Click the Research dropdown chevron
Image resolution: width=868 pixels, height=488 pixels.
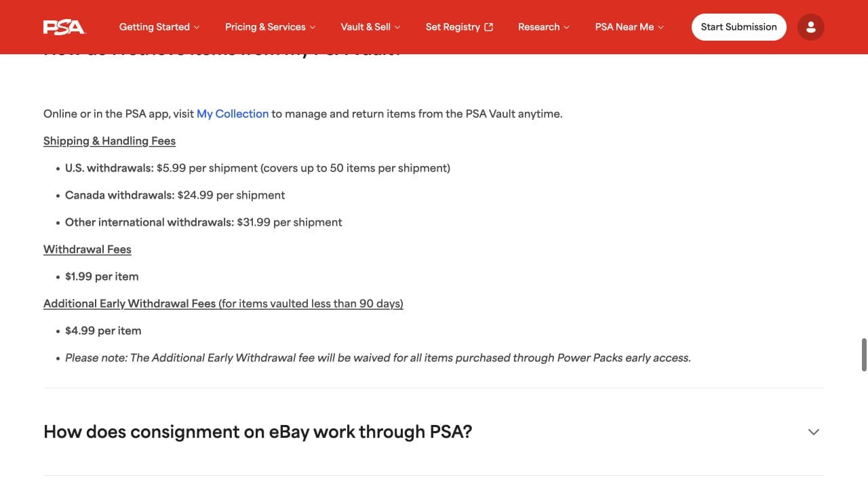[566, 27]
